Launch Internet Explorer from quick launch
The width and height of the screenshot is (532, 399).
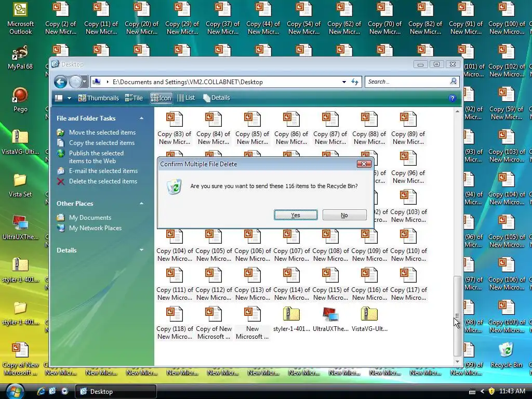(41, 391)
